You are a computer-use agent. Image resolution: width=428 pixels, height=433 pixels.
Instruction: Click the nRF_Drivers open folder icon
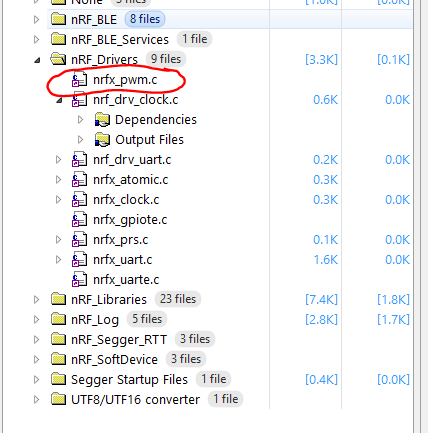[58, 59]
